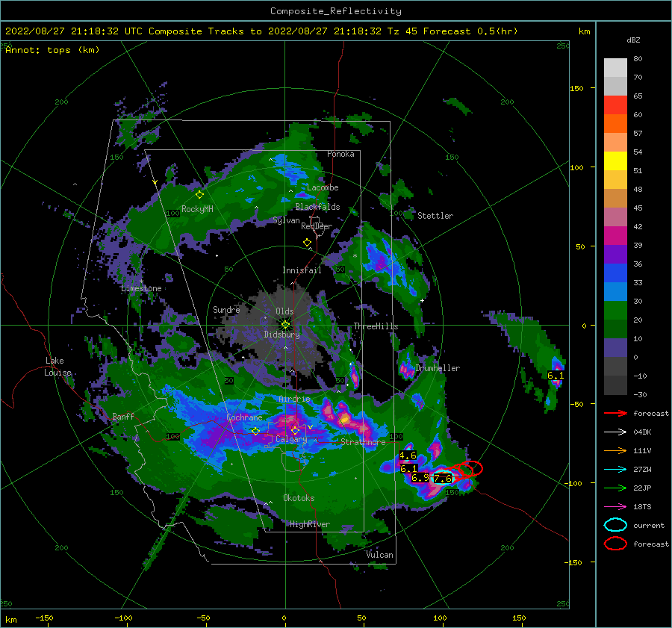Screen dimensions: 672x628
Task: Click the white 04DK arrow legend icon
Action: [x=615, y=432]
